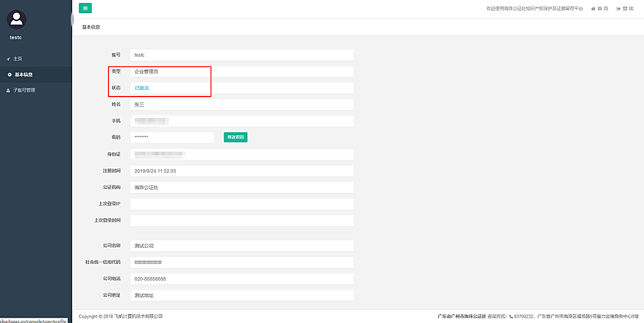Click the 状态 field showing 已激活
This screenshot has height=323, width=644.
(241, 88)
